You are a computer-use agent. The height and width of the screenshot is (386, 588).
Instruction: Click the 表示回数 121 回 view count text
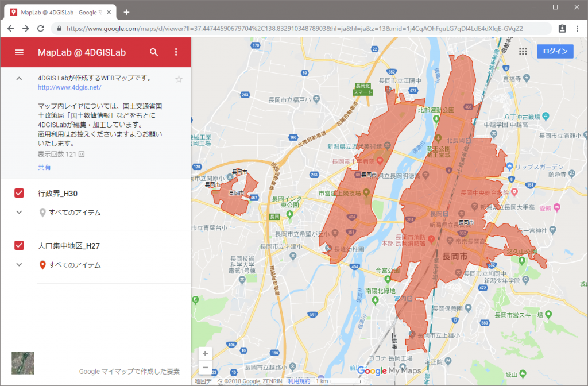coord(61,154)
